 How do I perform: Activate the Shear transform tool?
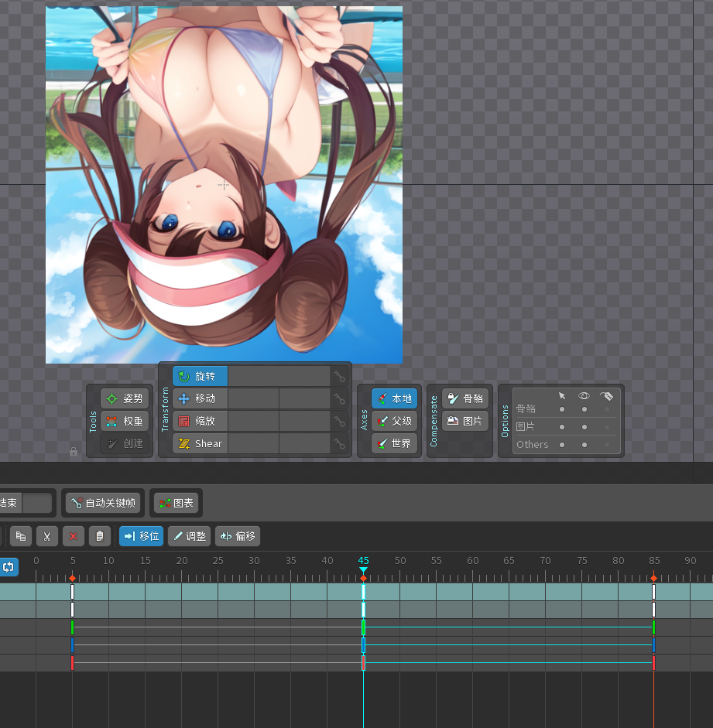tap(201, 443)
